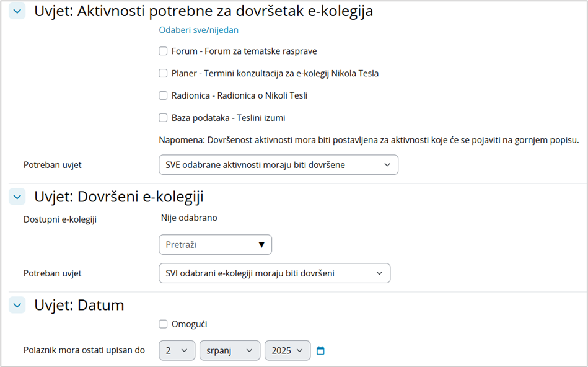This screenshot has width=588, height=367.
Task: Tick the 'Radionica - Radionica o Nikoli Tesli' checkbox
Action: click(x=163, y=95)
